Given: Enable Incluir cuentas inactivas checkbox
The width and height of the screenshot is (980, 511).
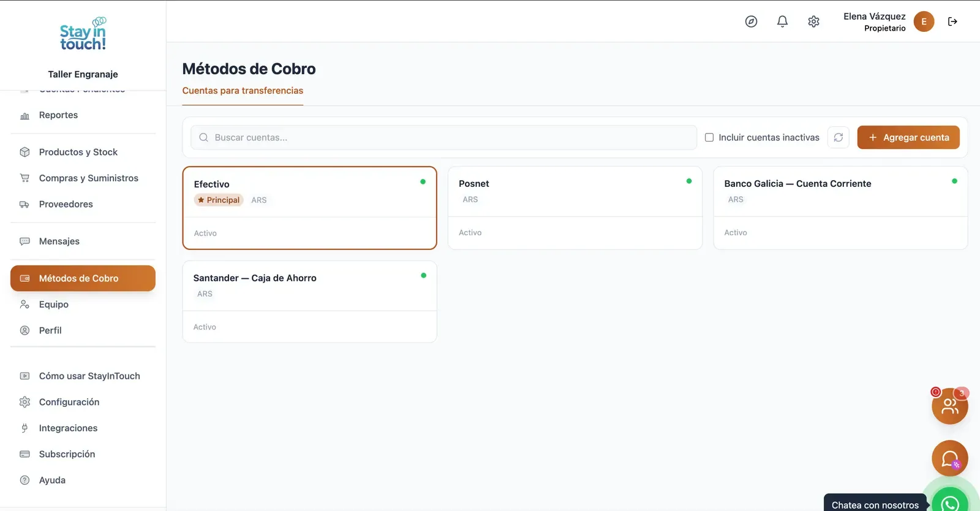Looking at the screenshot, I should pos(709,137).
